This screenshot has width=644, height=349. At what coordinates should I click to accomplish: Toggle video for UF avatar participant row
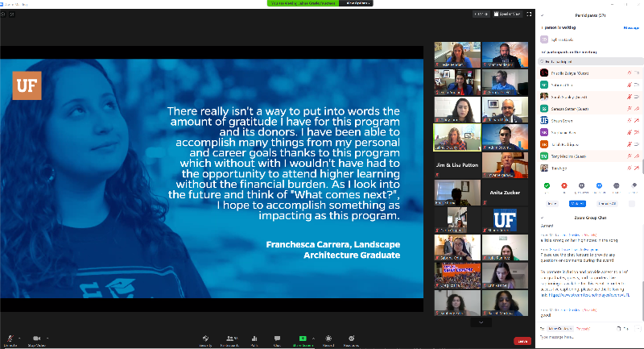(x=637, y=120)
